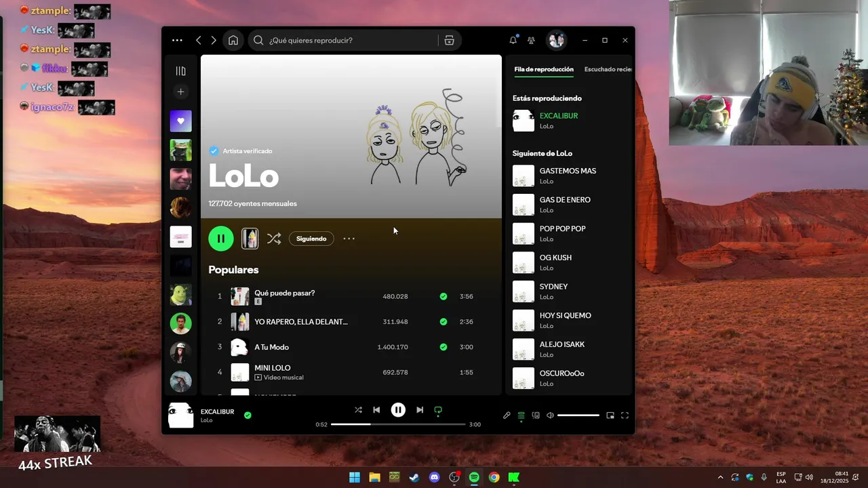This screenshot has height=488, width=868.
Task: Toggle saved check for EXCALIBUR in player bar
Action: click(x=248, y=415)
